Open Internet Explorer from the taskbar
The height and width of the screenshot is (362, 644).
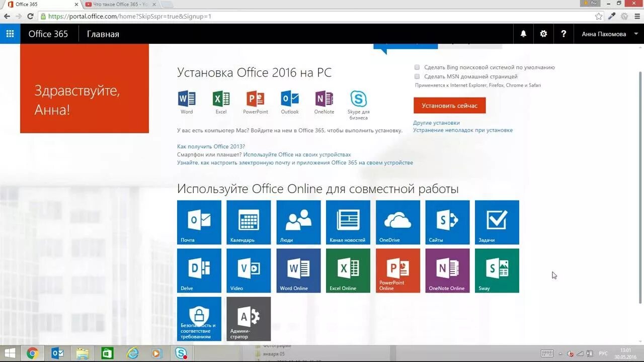click(x=133, y=353)
